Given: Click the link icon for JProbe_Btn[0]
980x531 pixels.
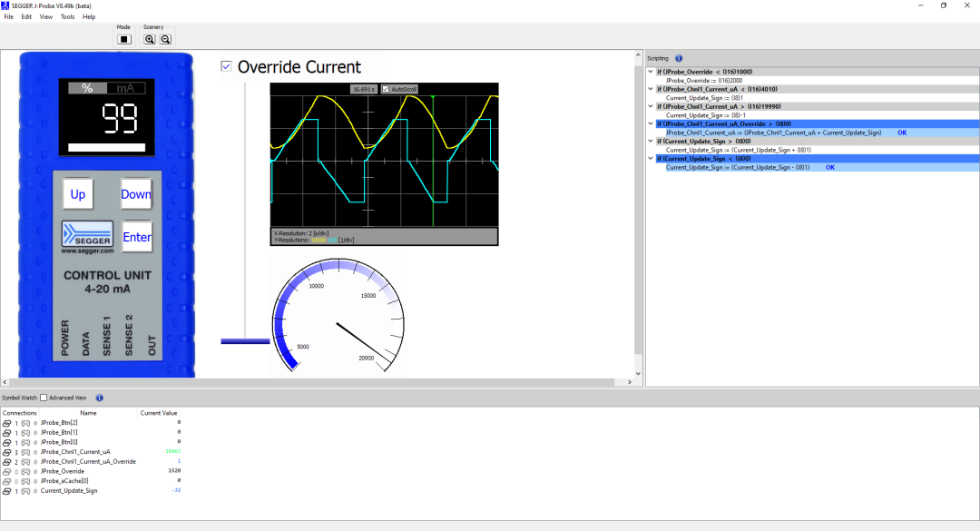Looking at the screenshot, I should [7, 442].
